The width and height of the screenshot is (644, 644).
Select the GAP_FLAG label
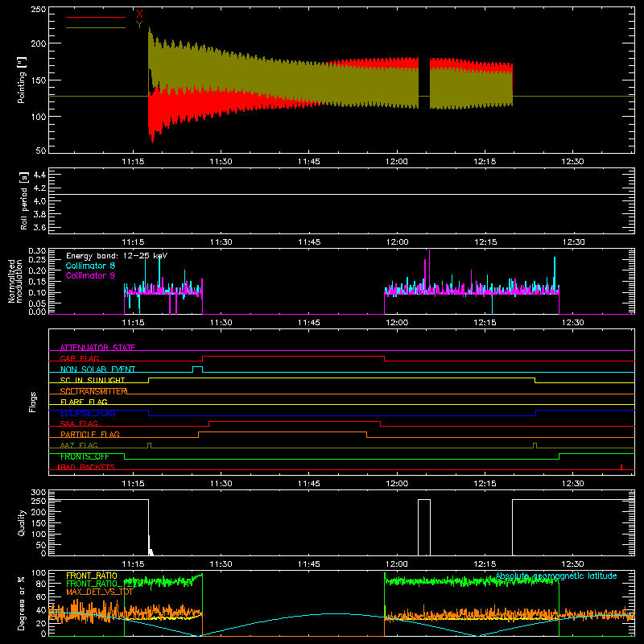click(79, 358)
